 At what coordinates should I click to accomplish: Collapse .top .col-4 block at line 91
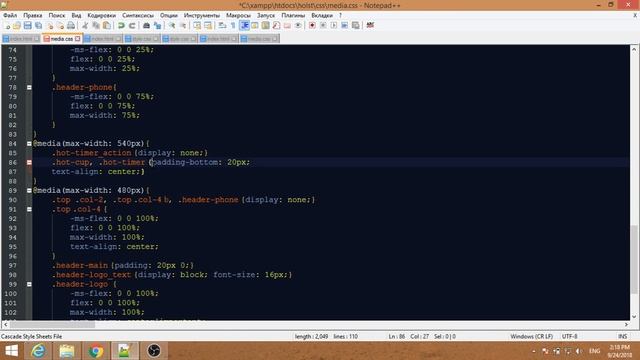pos(29,209)
